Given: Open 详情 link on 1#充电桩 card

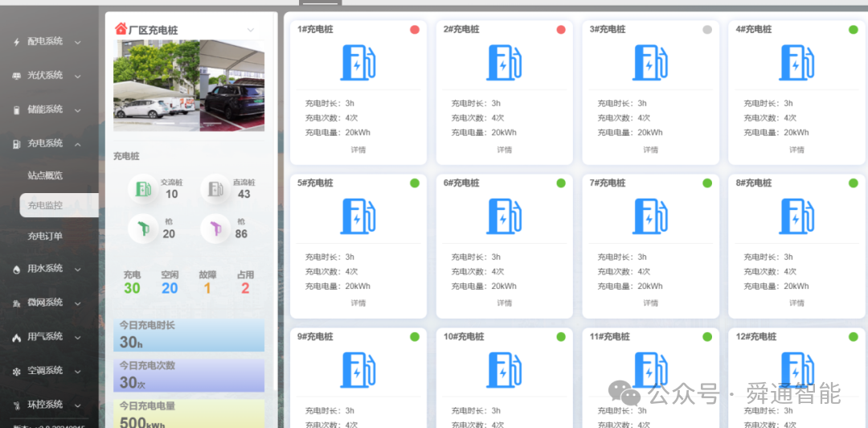Looking at the screenshot, I should (358, 150).
